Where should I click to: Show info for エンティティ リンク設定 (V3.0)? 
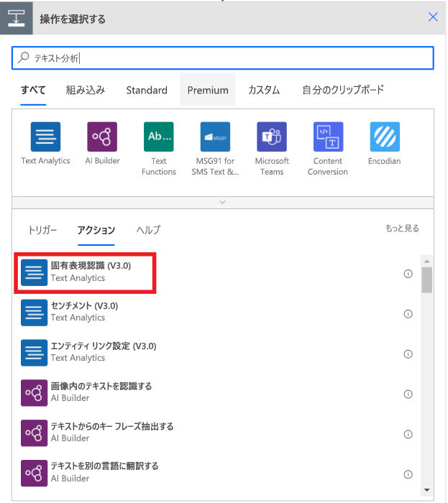pos(408,354)
